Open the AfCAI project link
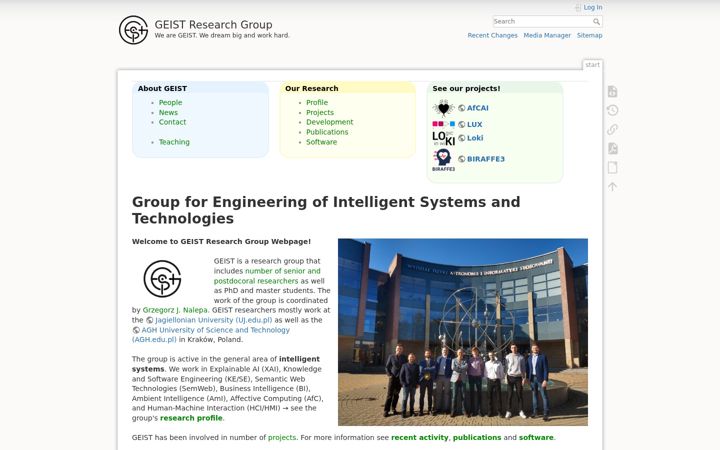Viewport: 720px width, 450px height. 478,108
